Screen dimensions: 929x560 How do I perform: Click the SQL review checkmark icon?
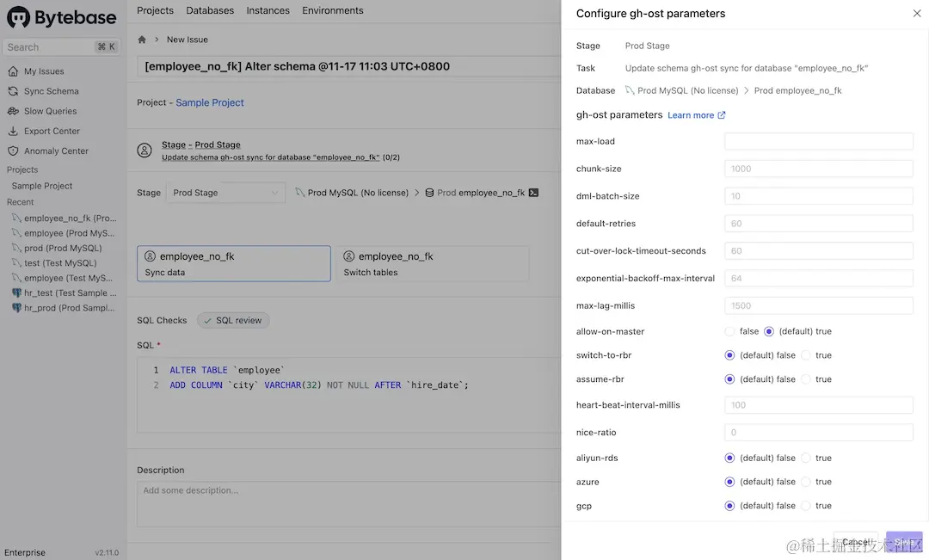[207, 321]
